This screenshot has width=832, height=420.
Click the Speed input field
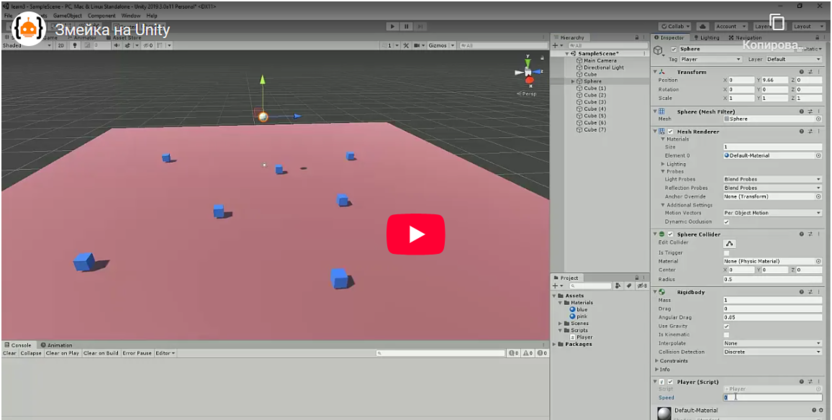[x=773, y=397]
